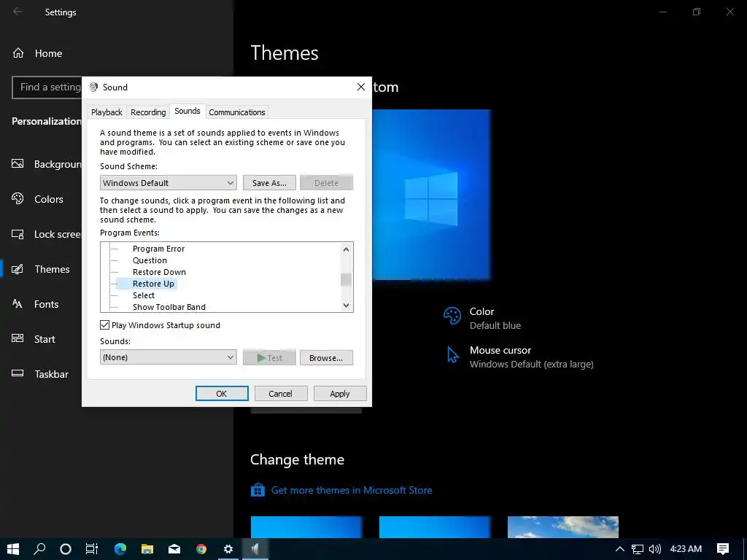Open the Home icon in Settings sidebar
The image size is (747, 560).
[x=18, y=52]
